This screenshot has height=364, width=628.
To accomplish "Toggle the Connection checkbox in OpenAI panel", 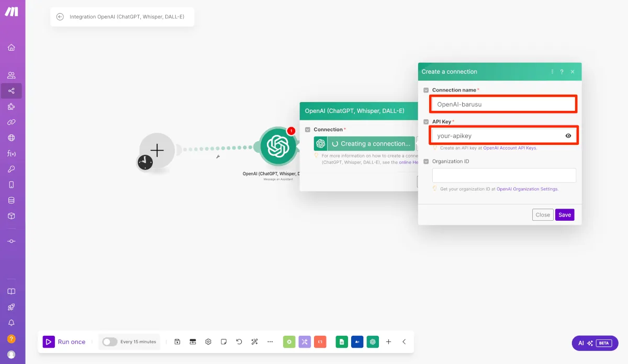I will pyautogui.click(x=308, y=130).
